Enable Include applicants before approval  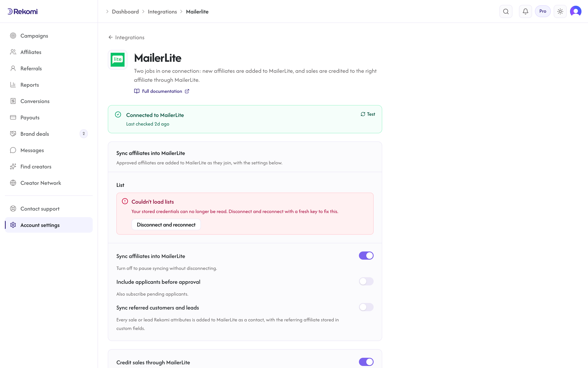click(366, 281)
